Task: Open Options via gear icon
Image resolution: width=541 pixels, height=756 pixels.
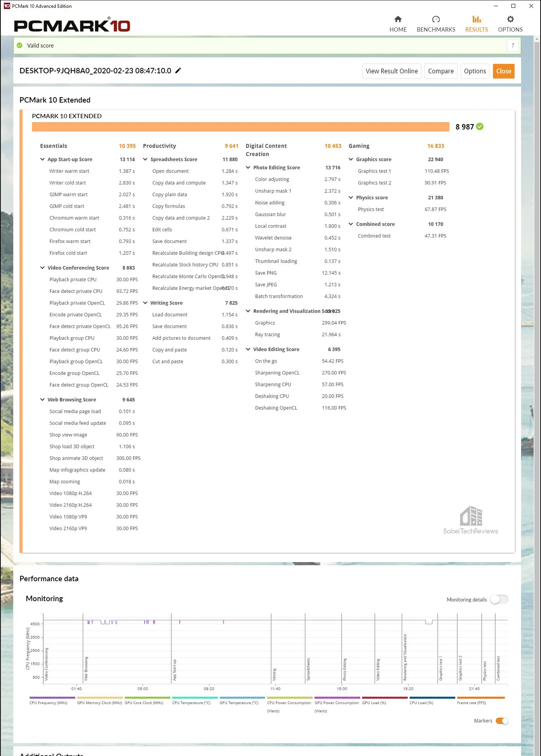Action: point(510,19)
